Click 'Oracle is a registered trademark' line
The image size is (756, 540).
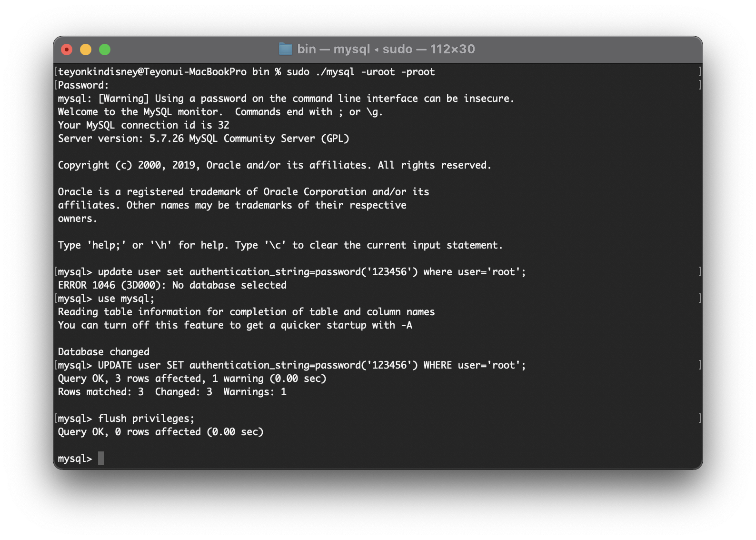(x=244, y=192)
